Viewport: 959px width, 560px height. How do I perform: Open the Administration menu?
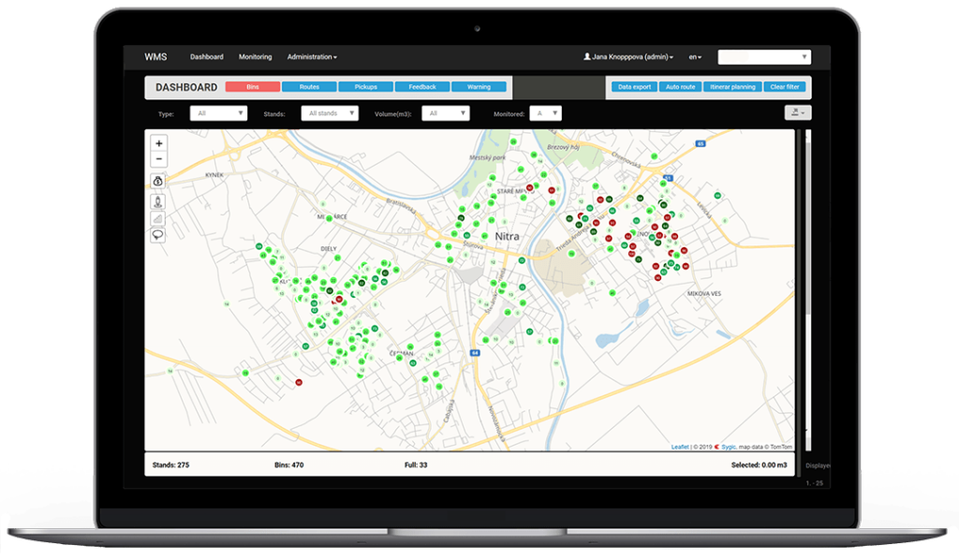[311, 56]
